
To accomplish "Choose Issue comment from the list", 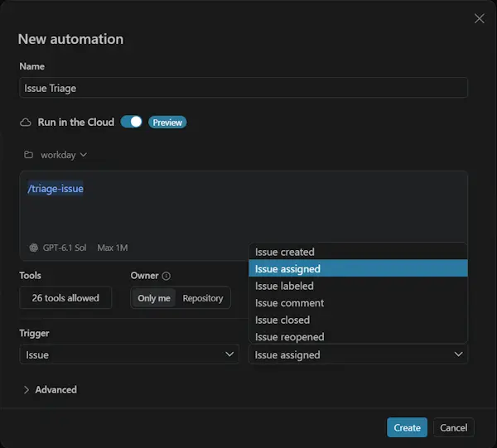I will [x=358, y=303].
